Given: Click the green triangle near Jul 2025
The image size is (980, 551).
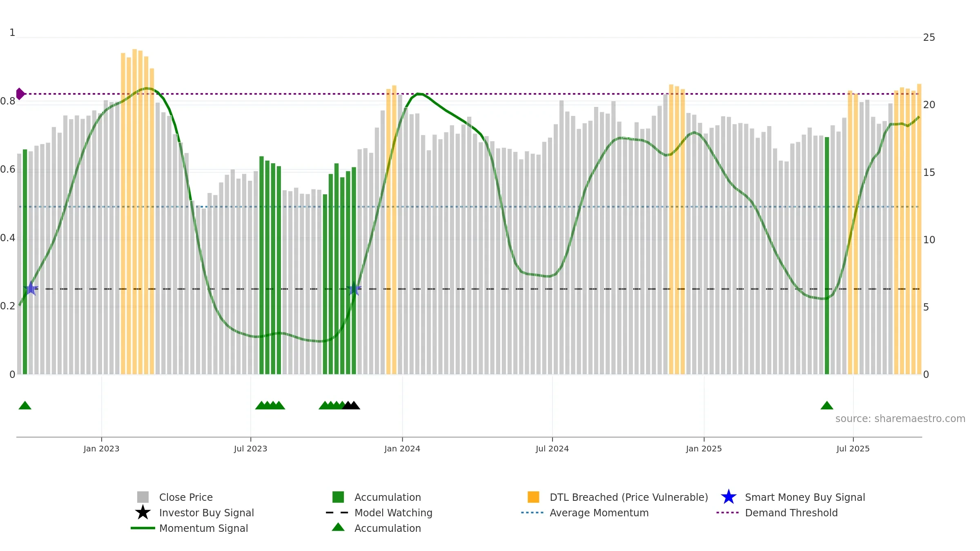Looking at the screenshot, I should [827, 405].
